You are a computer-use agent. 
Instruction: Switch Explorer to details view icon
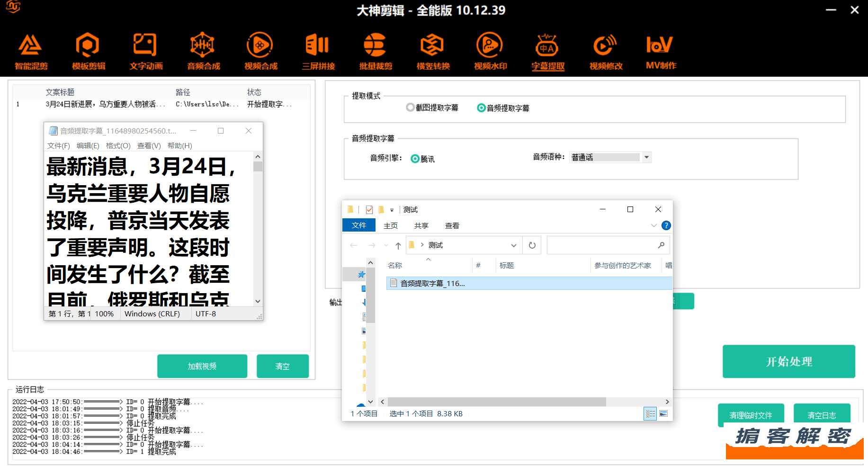(651, 414)
